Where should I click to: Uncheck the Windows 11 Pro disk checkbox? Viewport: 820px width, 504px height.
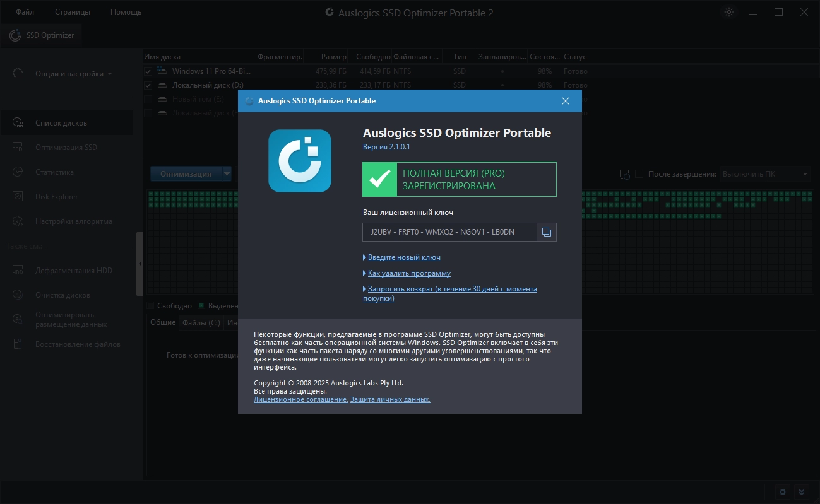tap(148, 71)
